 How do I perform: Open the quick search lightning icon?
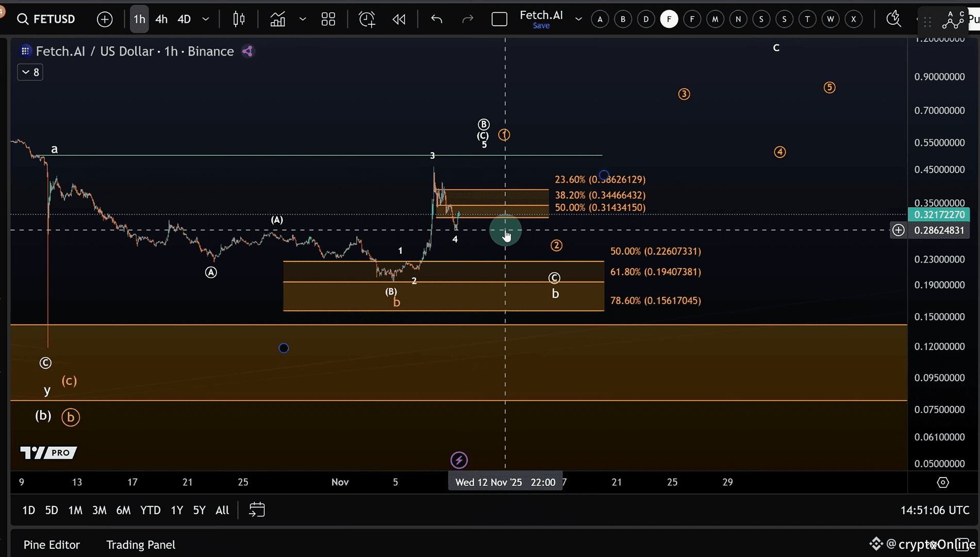tap(893, 19)
